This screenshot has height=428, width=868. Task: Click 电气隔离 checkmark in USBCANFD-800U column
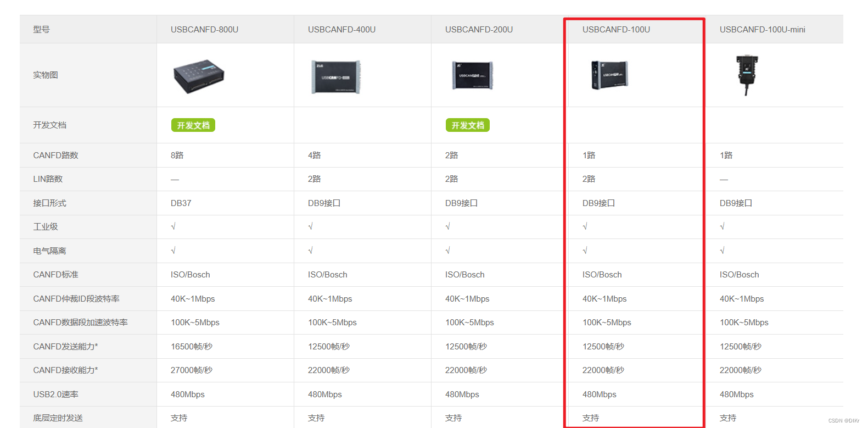coord(173,251)
